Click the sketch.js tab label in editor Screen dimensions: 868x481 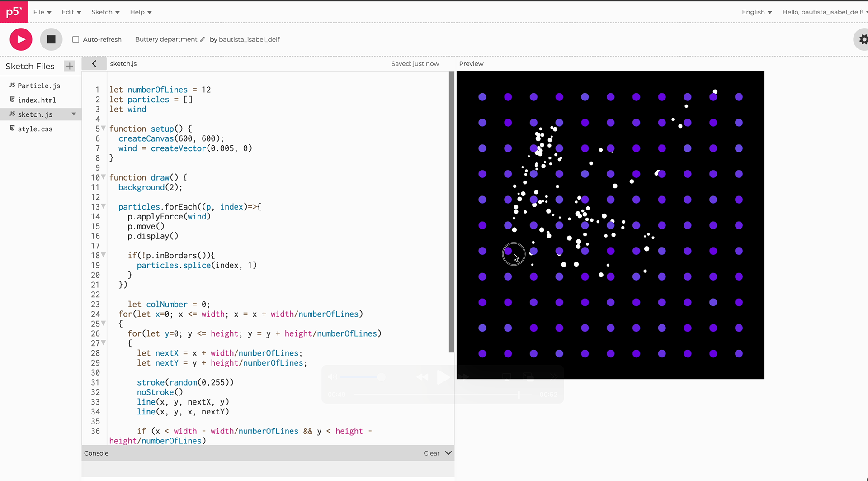[123, 64]
